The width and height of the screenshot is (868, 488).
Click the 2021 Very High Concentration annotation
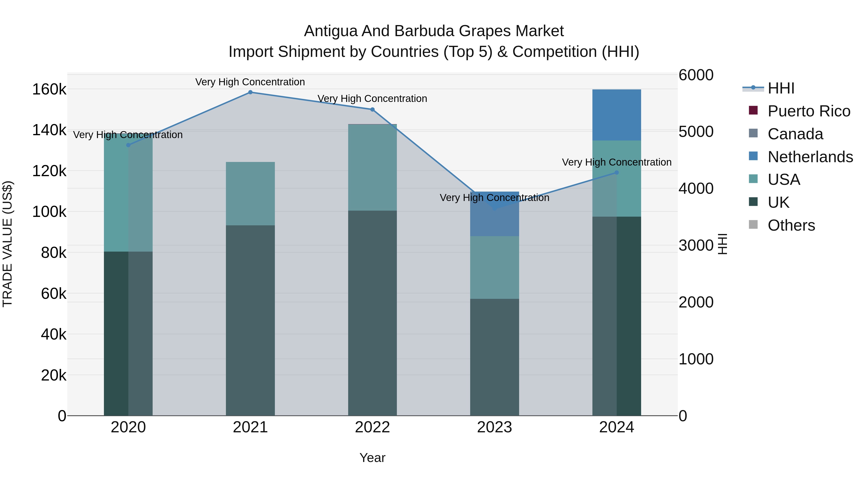click(250, 82)
